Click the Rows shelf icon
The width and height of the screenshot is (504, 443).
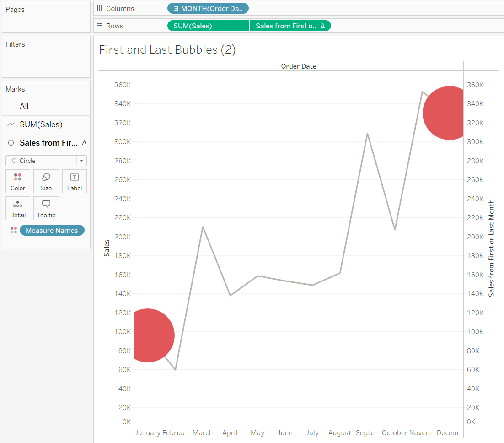(99, 26)
